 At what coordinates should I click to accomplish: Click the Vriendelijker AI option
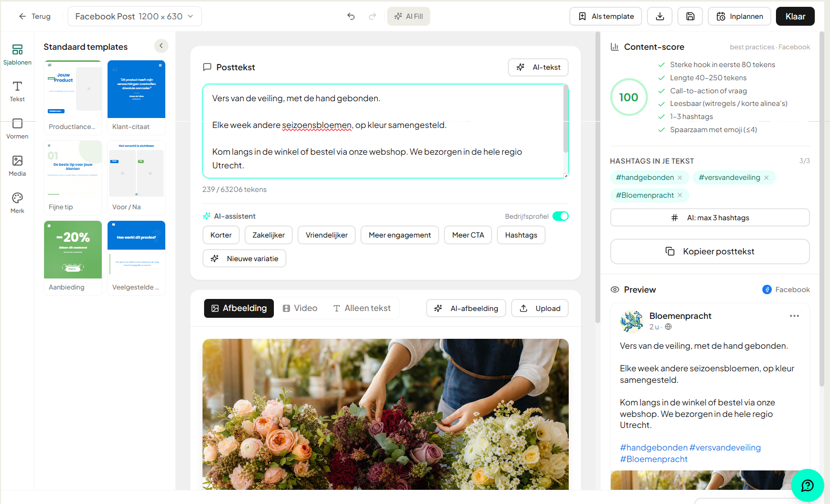pyautogui.click(x=327, y=235)
